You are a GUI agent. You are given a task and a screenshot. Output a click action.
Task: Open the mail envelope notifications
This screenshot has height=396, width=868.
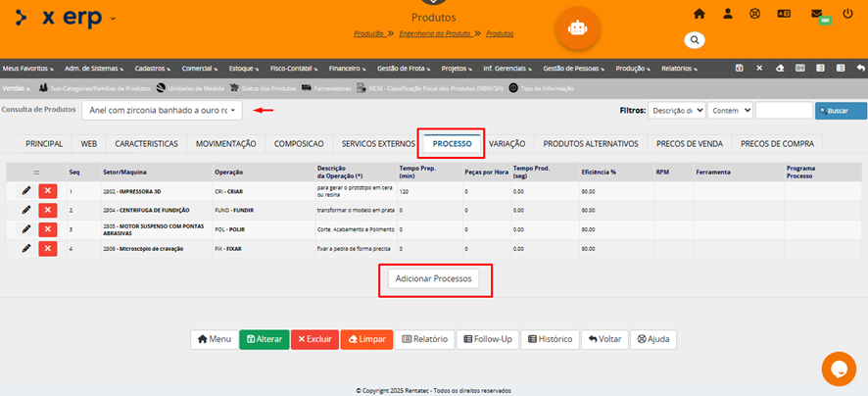click(817, 14)
